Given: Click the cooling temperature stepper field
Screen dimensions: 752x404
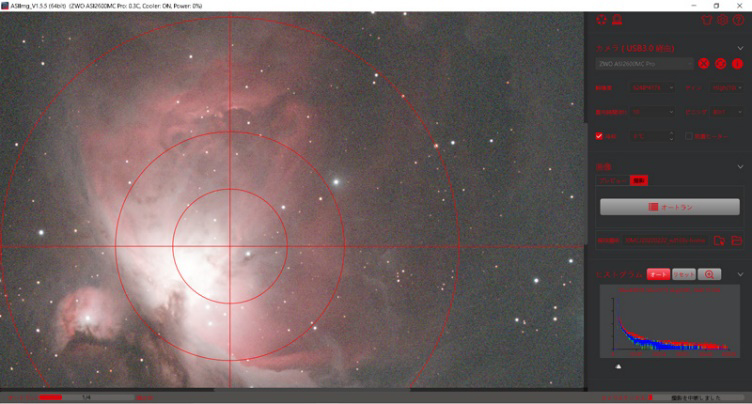Looking at the screenshot, I should (x=653, y=136).
